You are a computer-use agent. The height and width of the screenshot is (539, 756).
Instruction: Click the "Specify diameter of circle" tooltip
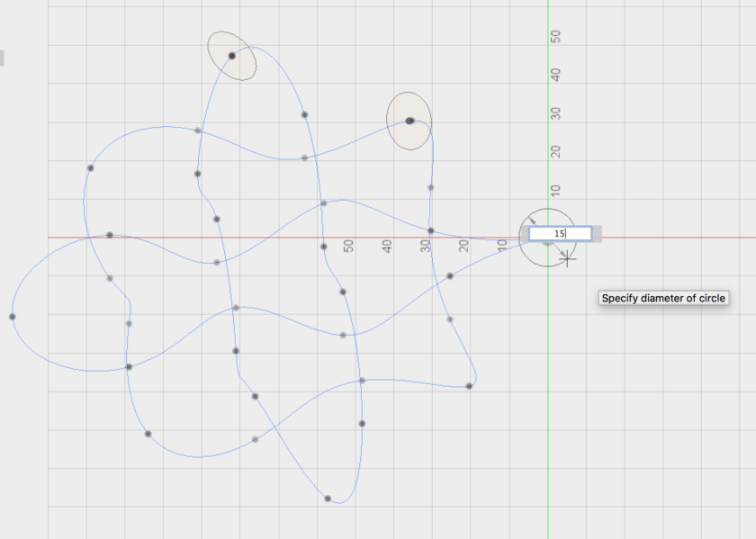tap(663, 298)
